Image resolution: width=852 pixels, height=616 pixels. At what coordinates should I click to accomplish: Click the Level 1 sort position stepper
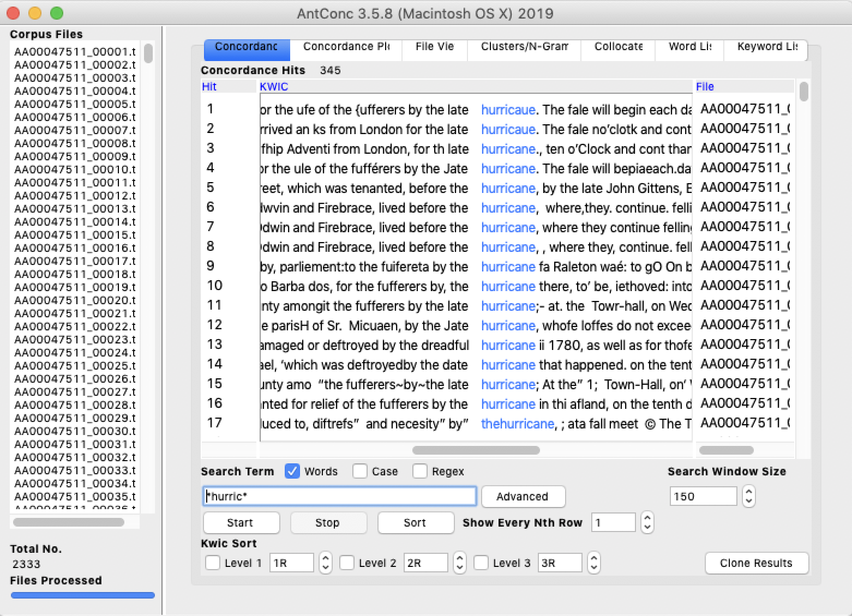pyautogui.click(x=326, y=563)
